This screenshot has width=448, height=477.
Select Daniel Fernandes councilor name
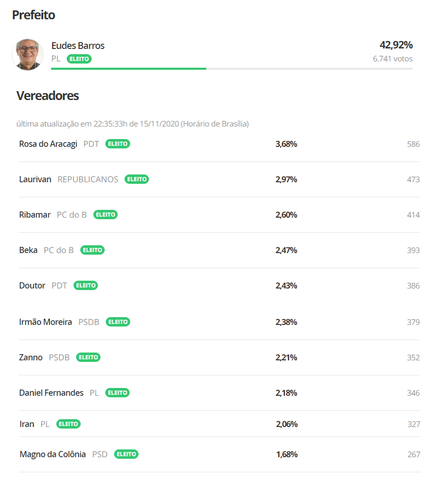tap(51, 393)
